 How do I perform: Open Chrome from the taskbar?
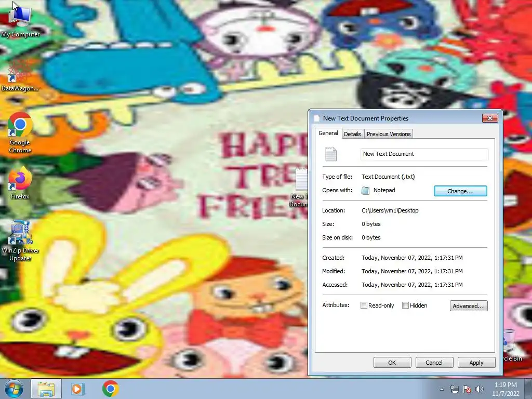110,389
